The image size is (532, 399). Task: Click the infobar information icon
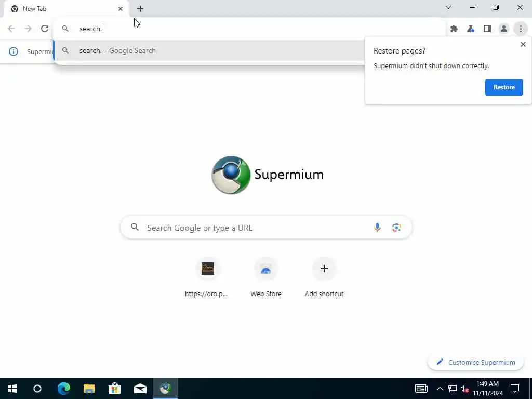pos(13,51)
